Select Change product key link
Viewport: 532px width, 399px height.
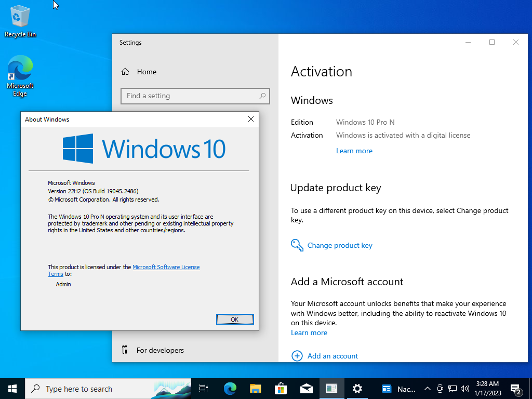coord(340,245)
